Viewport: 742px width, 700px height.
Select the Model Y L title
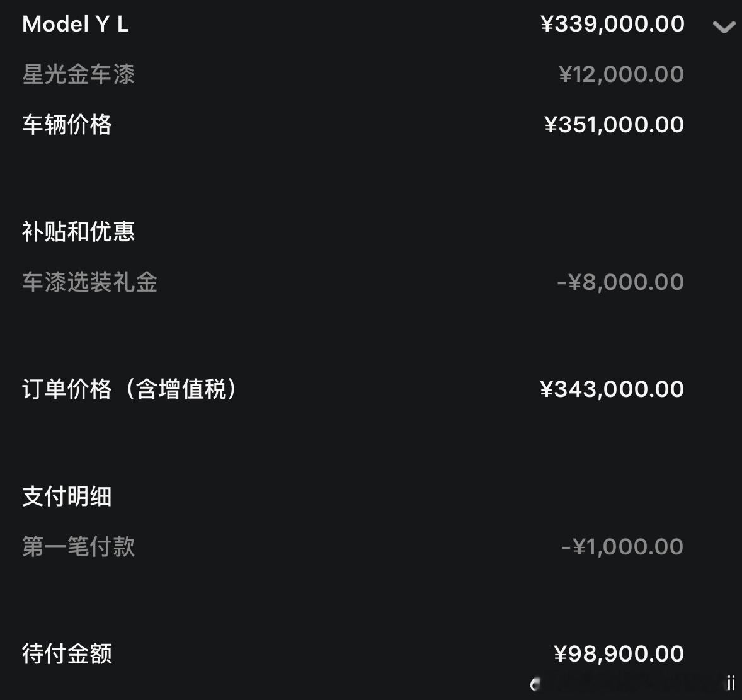click(76, 24)
